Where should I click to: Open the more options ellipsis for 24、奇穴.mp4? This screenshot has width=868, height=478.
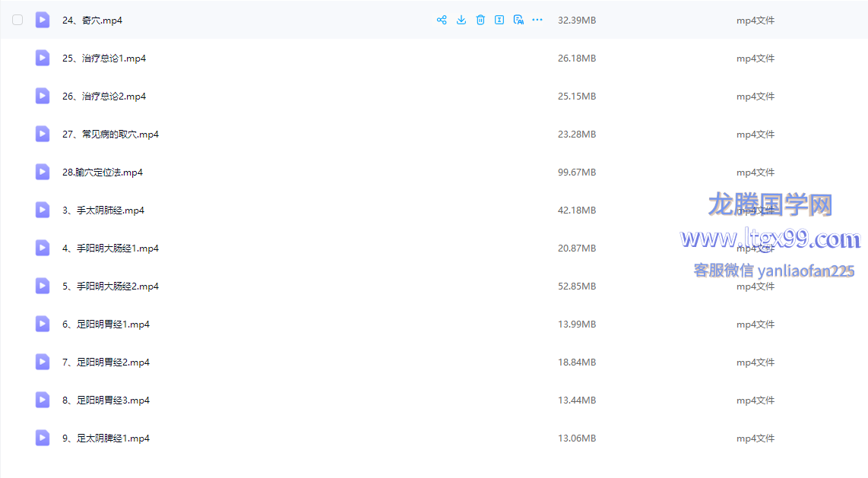(537, 21)
